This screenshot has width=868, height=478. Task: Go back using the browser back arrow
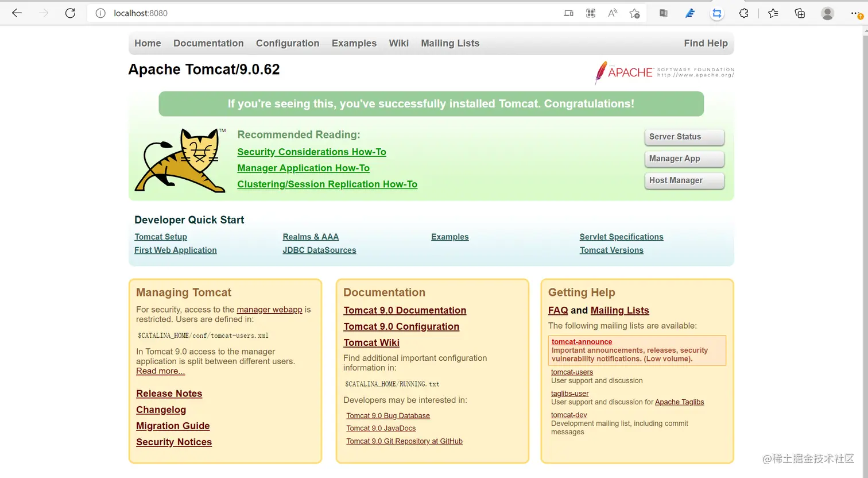click(17, 13)
